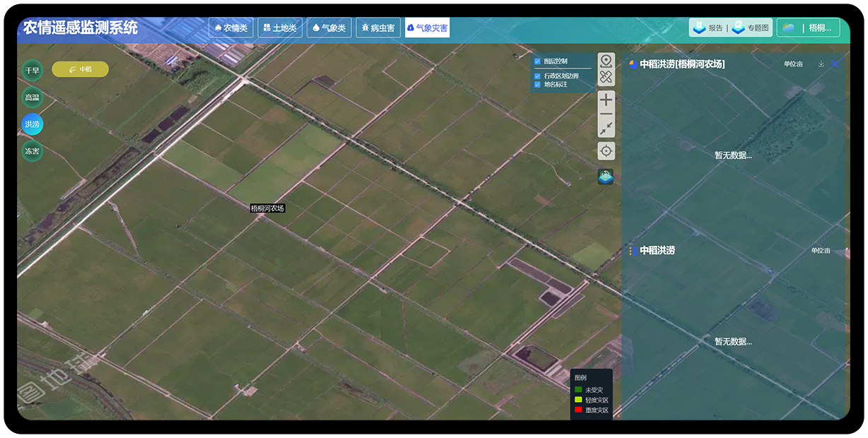Uncheck the 地名标注 checkbox
868x438 pixels.
[x=537, y=84]
